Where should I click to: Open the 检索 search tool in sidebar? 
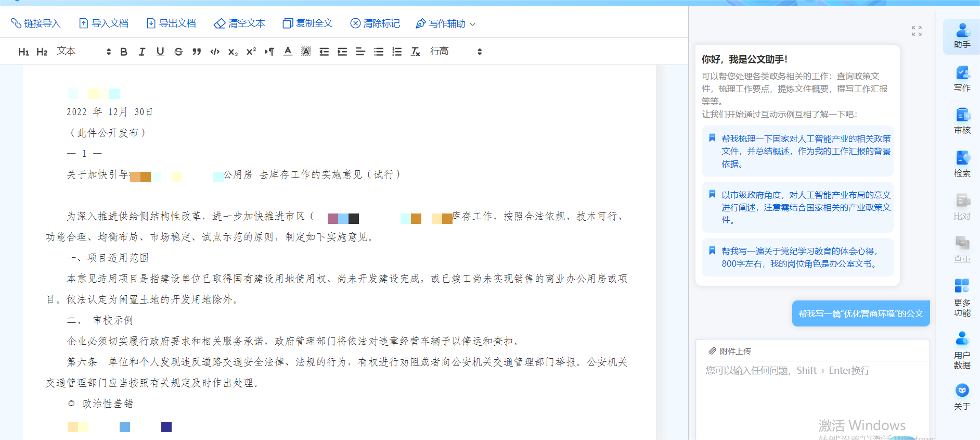coord(962,164)
